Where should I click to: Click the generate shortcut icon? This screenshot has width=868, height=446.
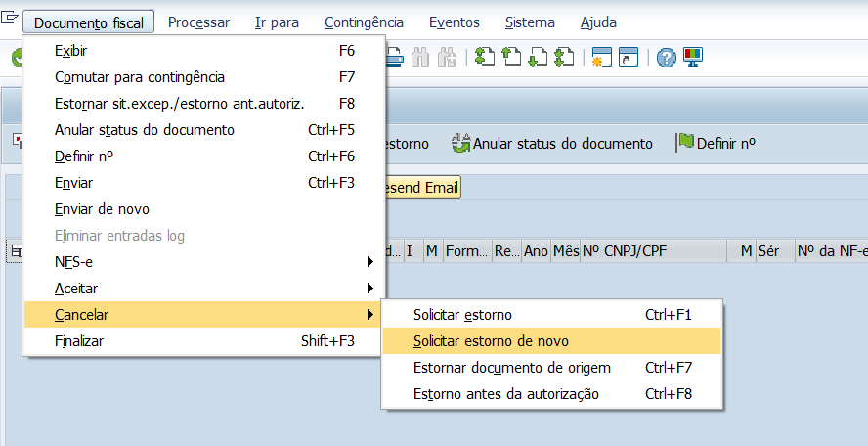[x=629, y=57]
